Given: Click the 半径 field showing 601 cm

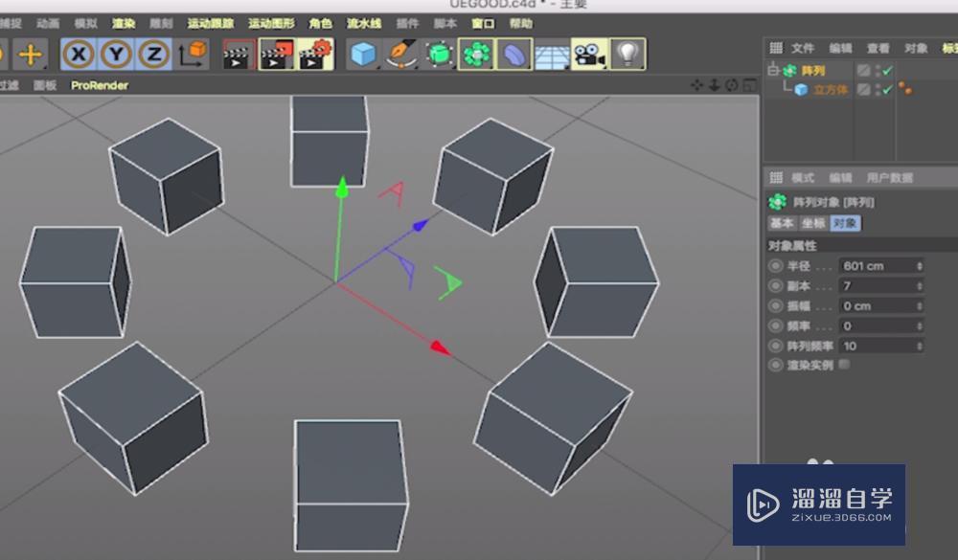Looking at the screenshot, I should [880, 266].
